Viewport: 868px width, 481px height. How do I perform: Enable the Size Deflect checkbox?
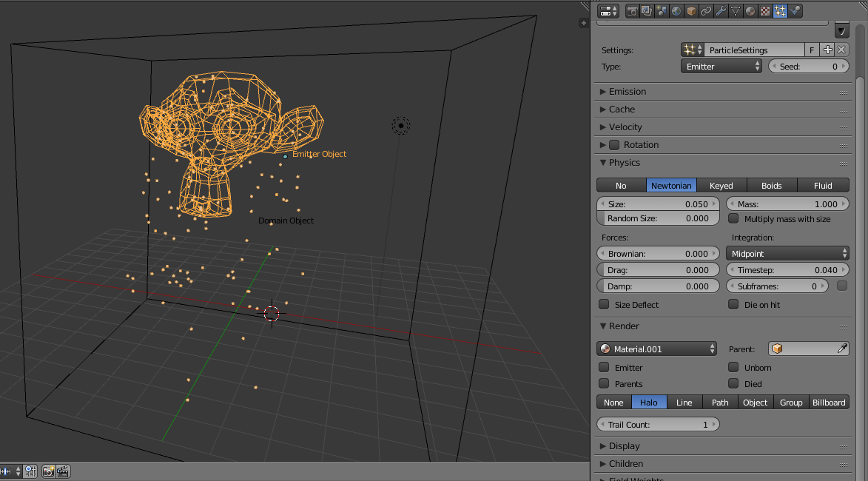(605, 304)
